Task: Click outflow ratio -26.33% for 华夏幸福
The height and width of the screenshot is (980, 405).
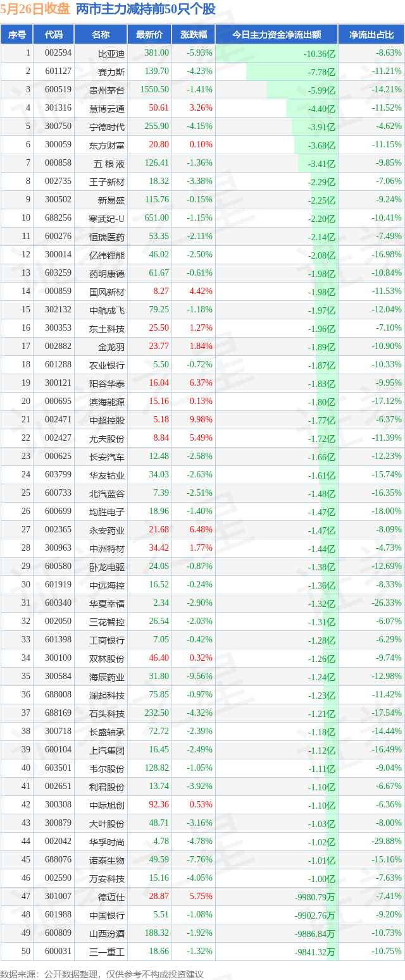Action: point(387,603)
